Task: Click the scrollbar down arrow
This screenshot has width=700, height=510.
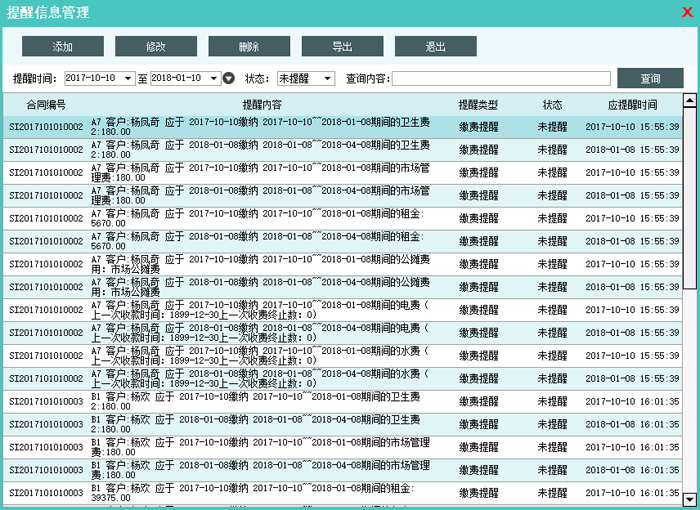Action: (x=690, y=498)
